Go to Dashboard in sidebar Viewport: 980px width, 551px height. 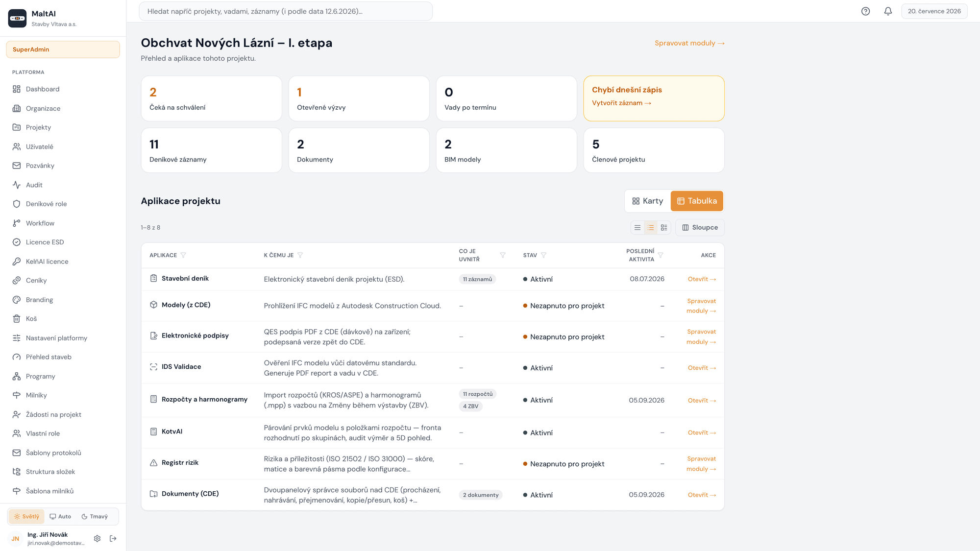[63, 89]
